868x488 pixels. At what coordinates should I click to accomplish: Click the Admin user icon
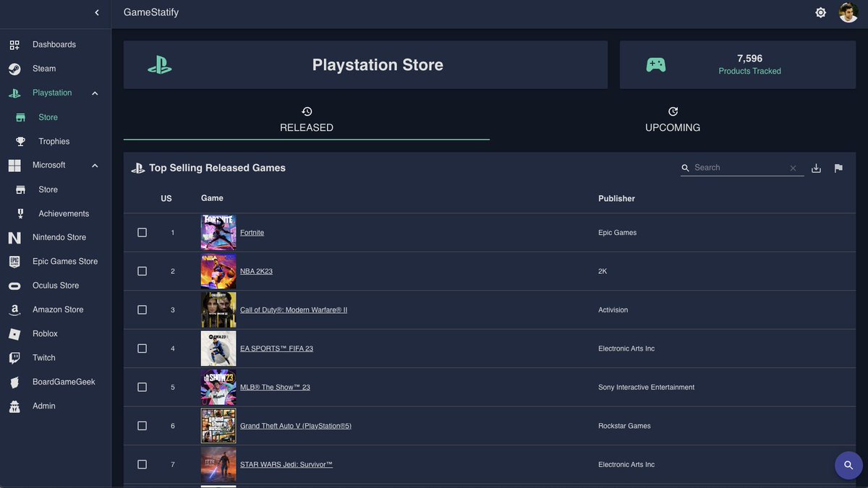click(x=14, y=406)
